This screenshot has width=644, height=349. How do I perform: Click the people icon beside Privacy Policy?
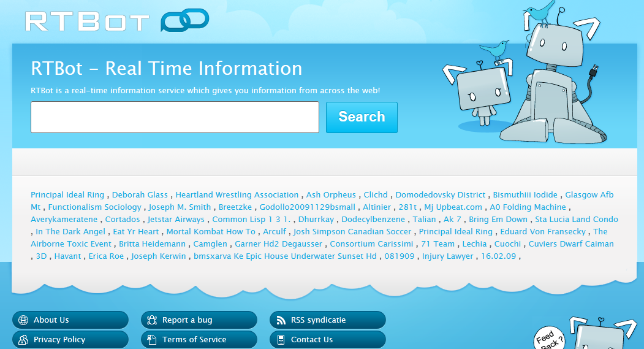click(23, 340)
